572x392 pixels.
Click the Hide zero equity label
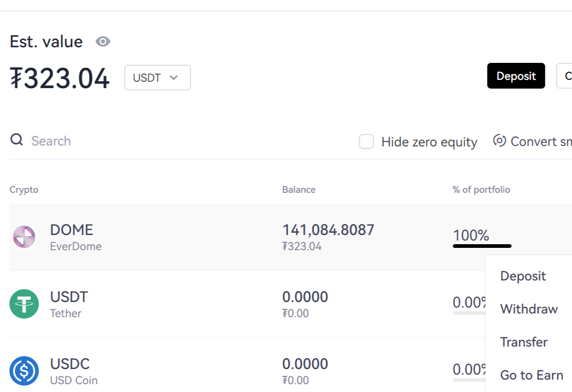pyautogui.click(x=429, y=142)
